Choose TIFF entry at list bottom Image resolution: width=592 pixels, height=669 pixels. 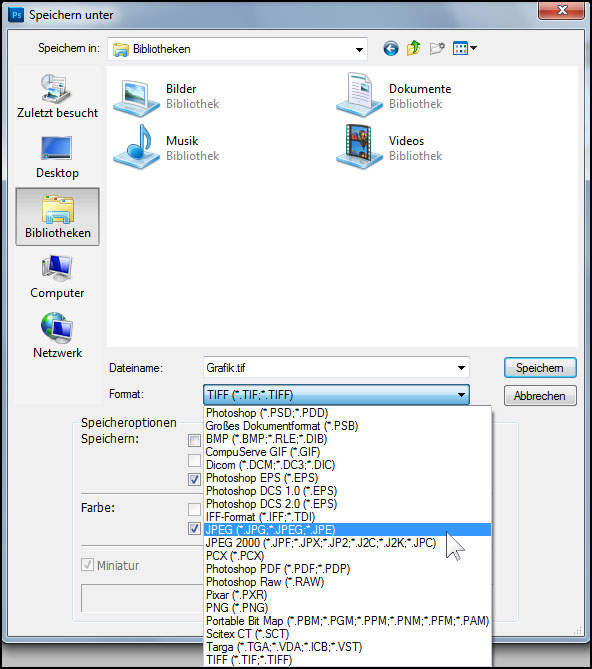pos(347,660)
